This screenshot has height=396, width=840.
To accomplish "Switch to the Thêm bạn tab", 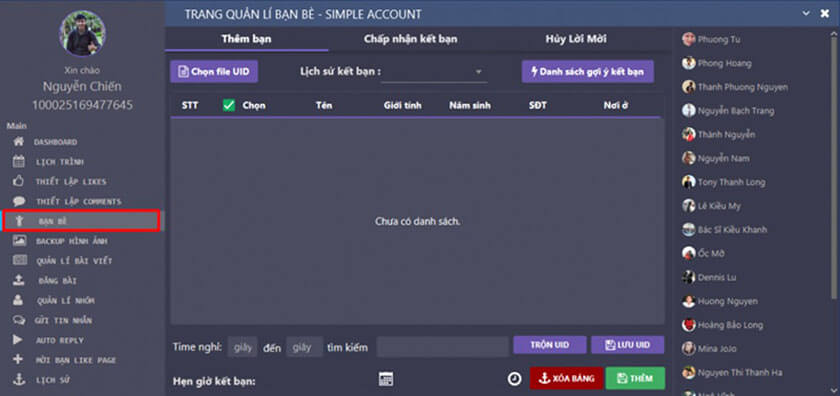I will (x=246, y=39).
